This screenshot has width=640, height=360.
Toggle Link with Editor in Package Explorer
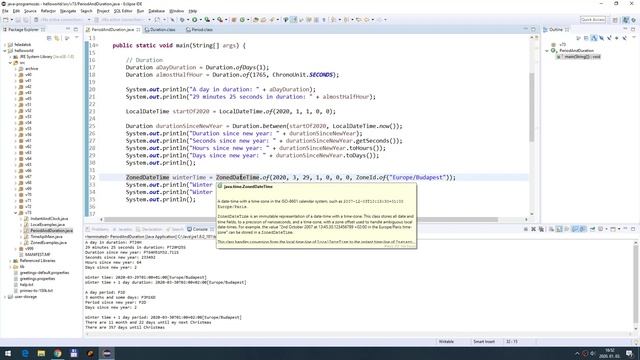pyautogui.click(x=57, y=38)
